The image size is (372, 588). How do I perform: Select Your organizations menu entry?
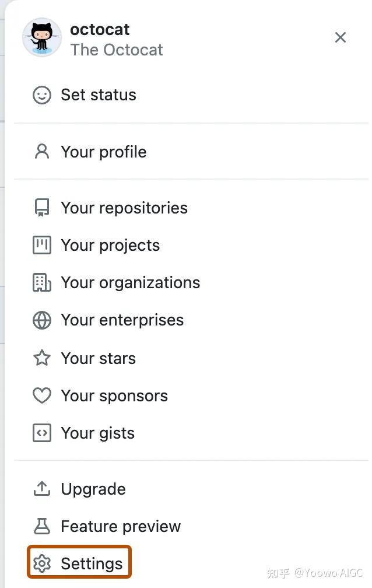pos(130,283)
